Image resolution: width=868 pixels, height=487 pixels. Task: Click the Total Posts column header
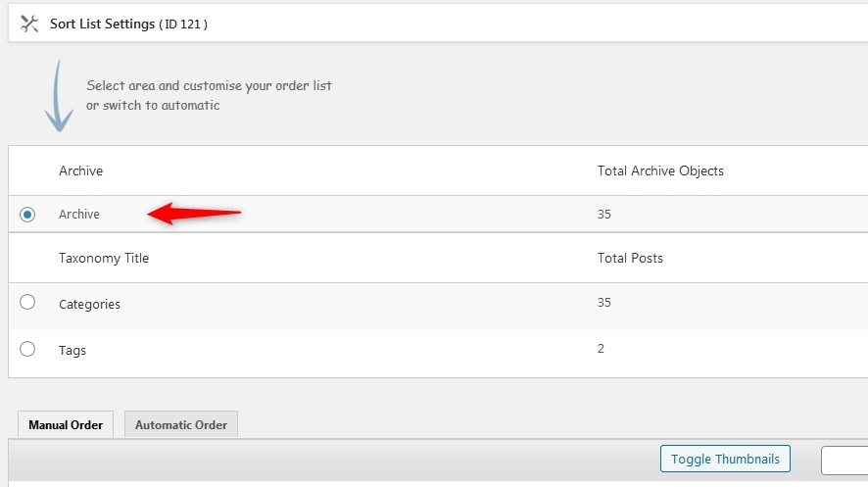[x=630, y=258]
